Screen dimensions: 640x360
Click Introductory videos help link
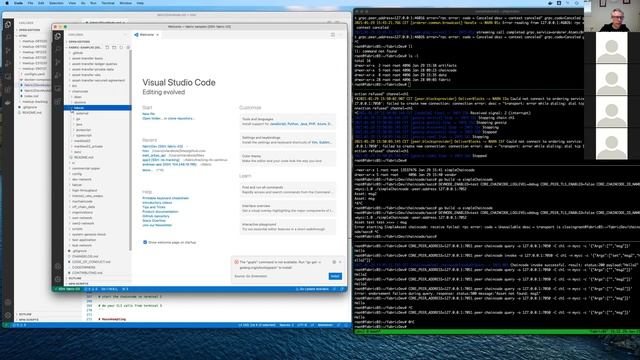pos(157,202)
